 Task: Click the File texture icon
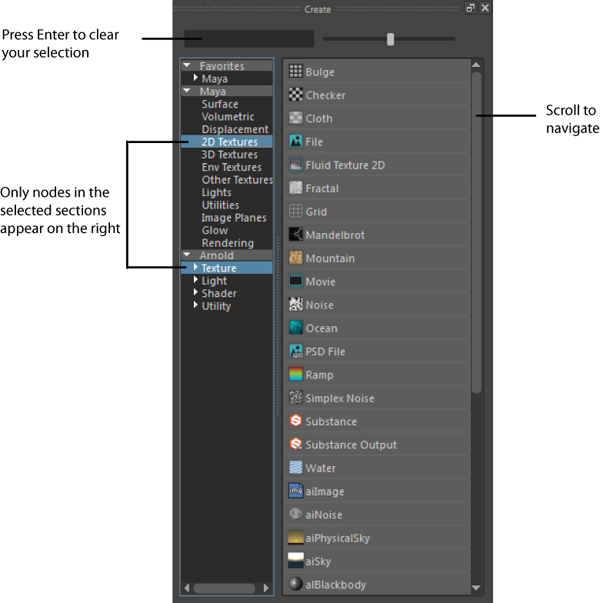(296, 142)
